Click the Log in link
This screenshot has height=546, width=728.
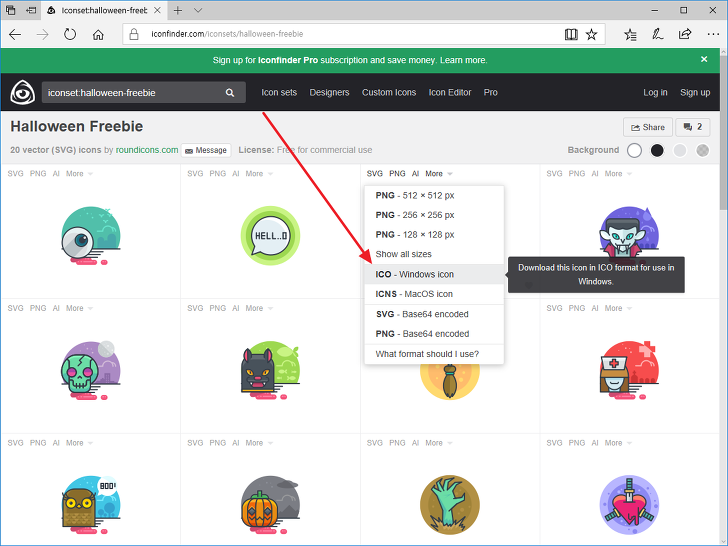[x=655, y=92]
